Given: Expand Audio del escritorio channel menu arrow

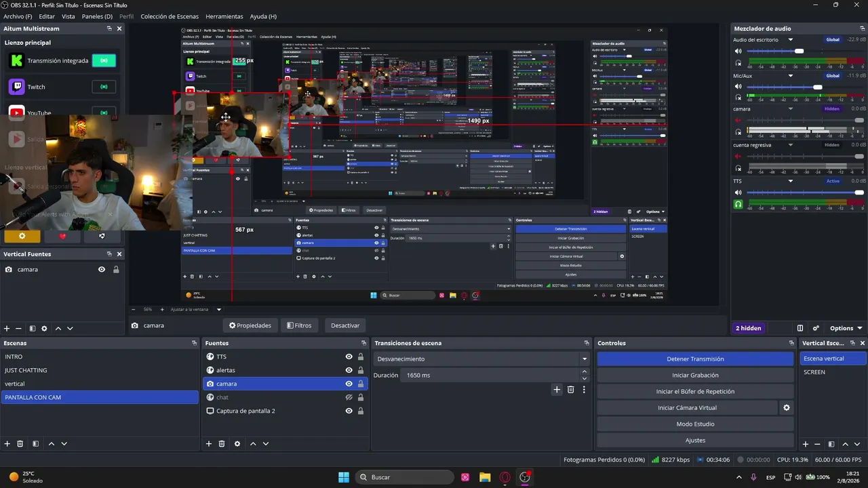Looking at the screenshot, I should [x=791, y=40].
